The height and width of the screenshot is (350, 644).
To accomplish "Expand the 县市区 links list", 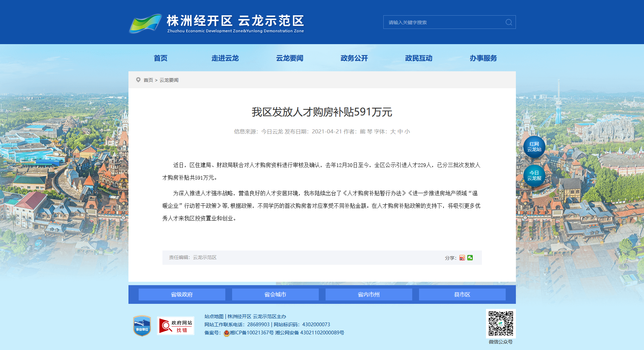I will [x=462, y=295].
